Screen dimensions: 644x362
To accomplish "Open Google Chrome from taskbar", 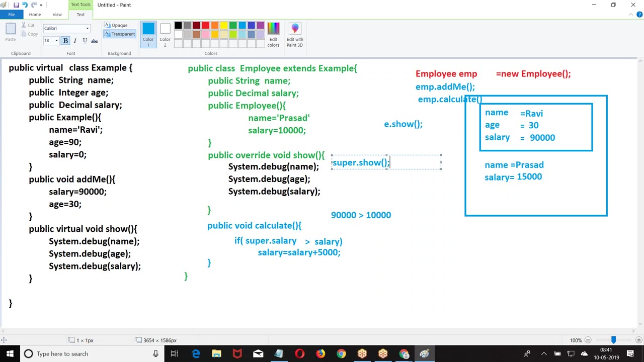I will (x=341, y=354).
